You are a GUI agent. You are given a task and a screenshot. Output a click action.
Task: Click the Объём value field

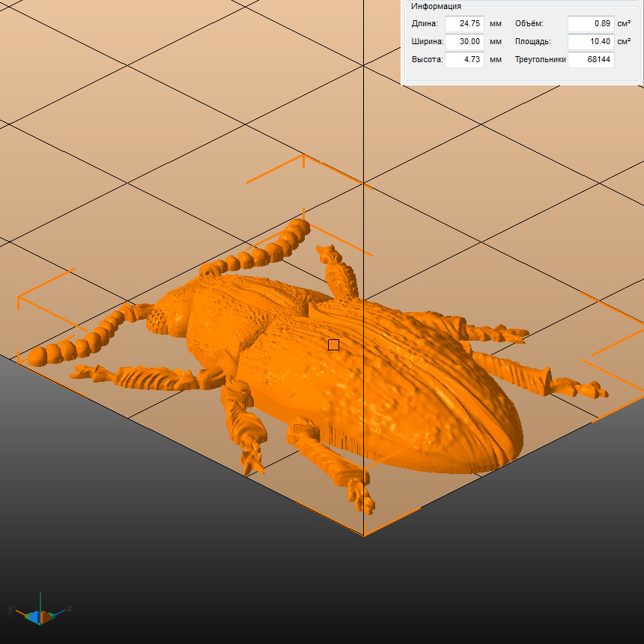(x=590, y=24)
